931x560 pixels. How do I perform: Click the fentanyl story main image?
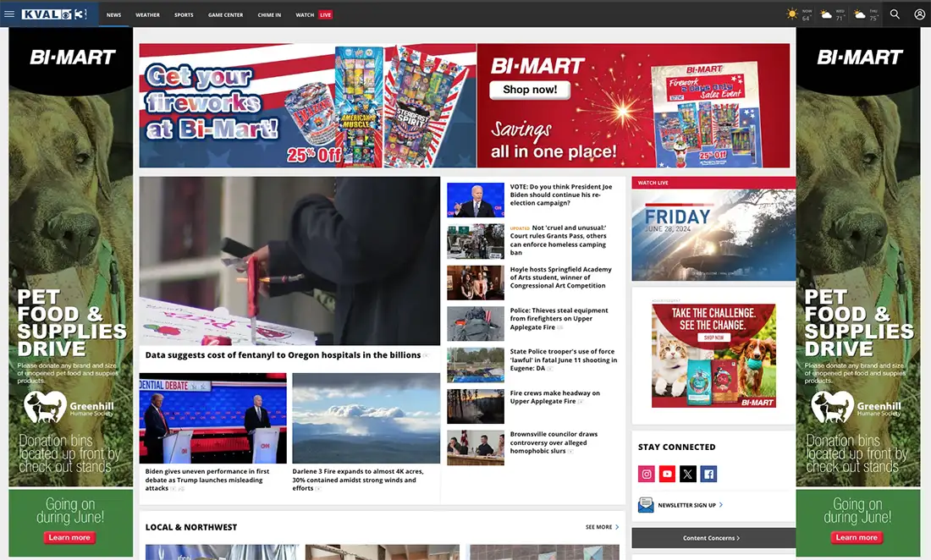(289, 261)
